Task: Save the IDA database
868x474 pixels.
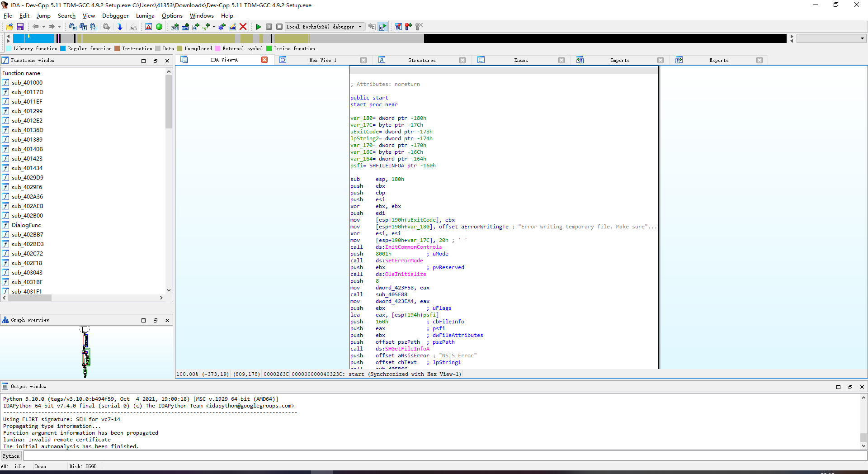Action: 20,27
